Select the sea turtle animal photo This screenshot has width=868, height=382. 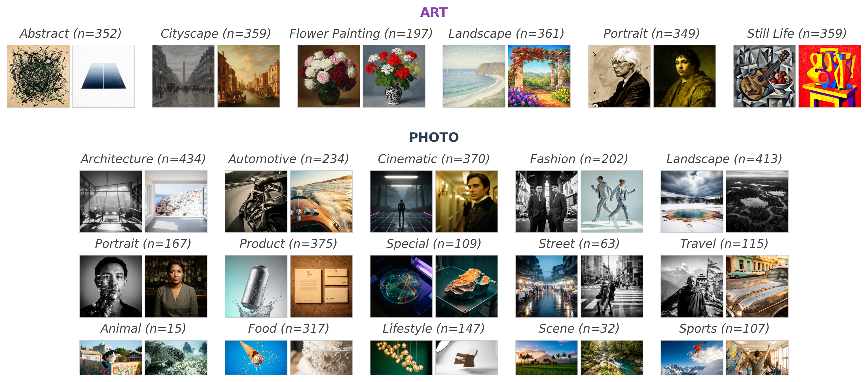pos(176,357)
